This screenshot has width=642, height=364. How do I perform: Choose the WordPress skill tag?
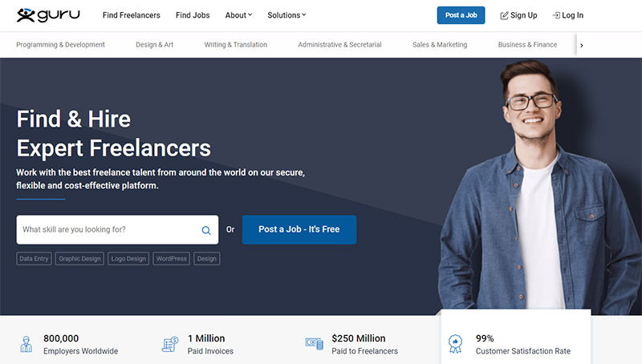click(x=171, y=258)
